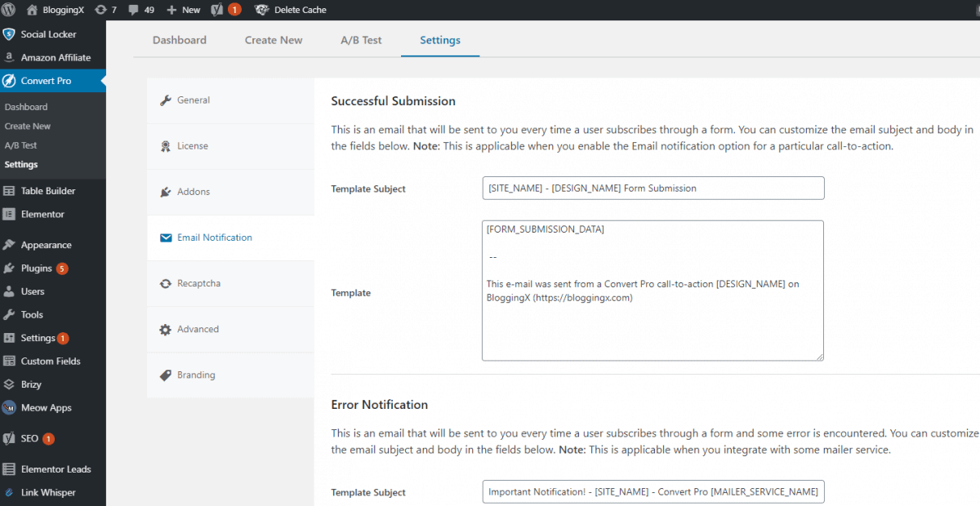Open the WordPress logo menu
This screenshot has width=980, height=506.
pyautogui.click(x=10, y=10)
